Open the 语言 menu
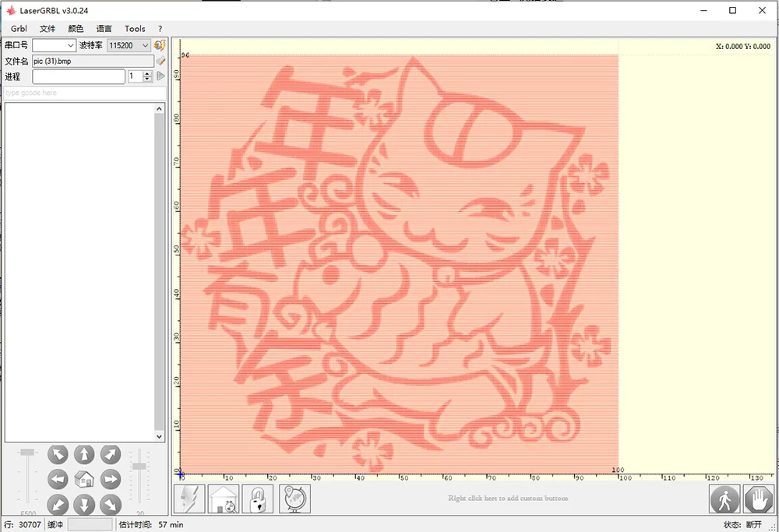 point(104,29)
